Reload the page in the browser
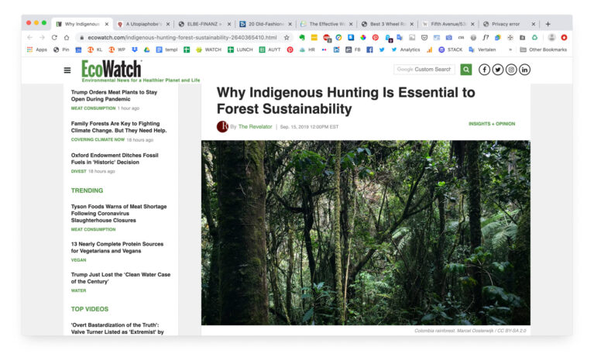Viewport: 594px width, 364px height. (x=54, y=37)
